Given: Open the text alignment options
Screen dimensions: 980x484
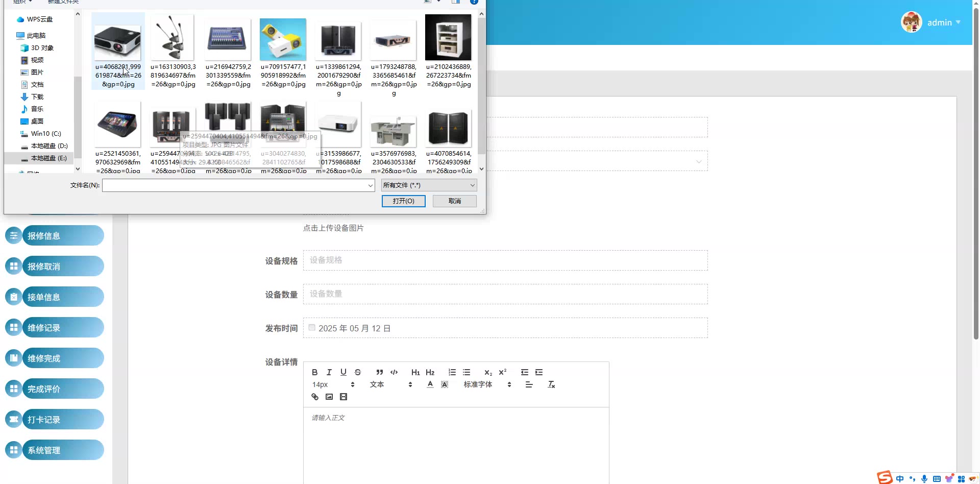Looking at the screenshot, I should click(x=529, y=384).
